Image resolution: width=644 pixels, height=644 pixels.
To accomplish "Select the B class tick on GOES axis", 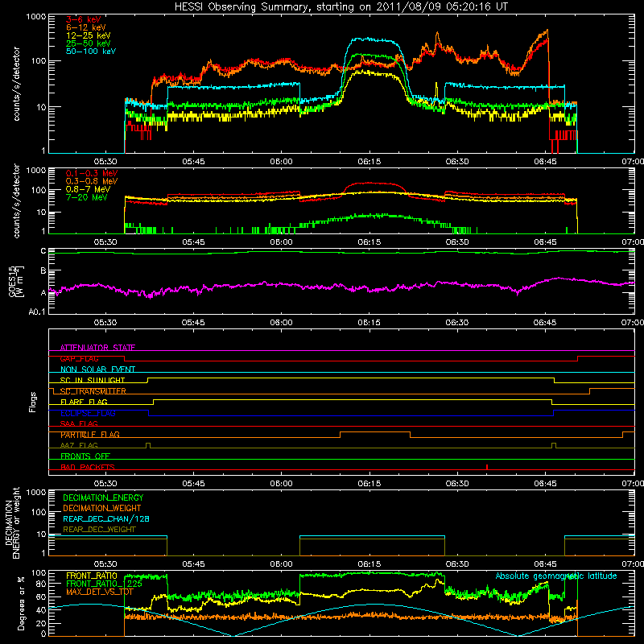I will click(x=43, y=271).
